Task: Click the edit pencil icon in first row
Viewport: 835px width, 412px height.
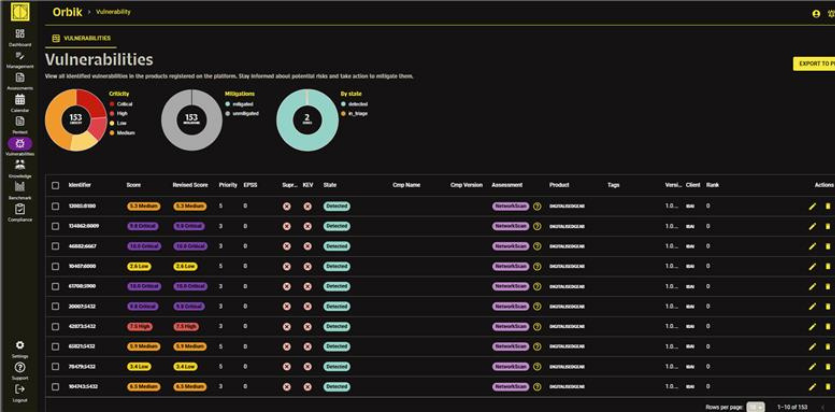Action: 812,206
